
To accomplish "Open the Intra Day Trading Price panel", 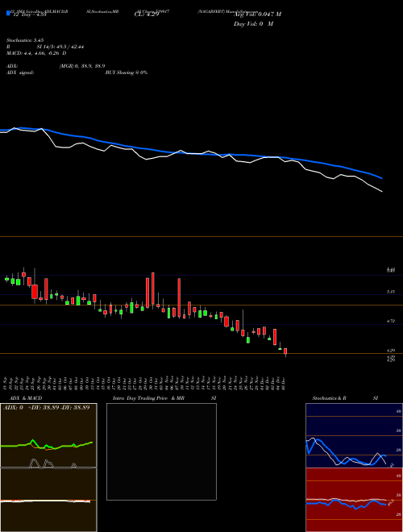I will (161, 451).
